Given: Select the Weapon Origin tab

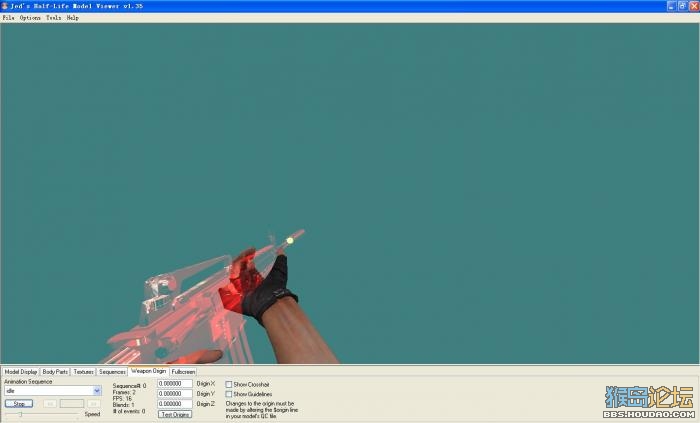Looking at the screenshot, I should [x=149, y=371].
